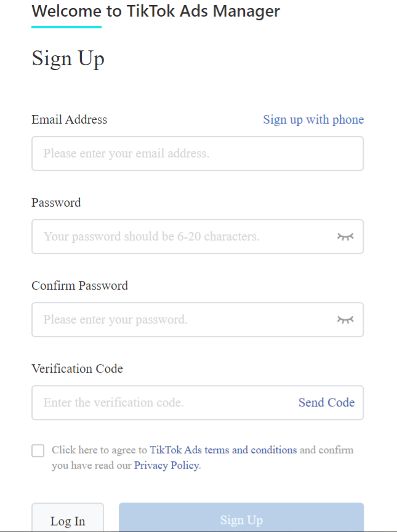Click the Confirm Password label text
397x532 pixels.
(x=79, y=285)
